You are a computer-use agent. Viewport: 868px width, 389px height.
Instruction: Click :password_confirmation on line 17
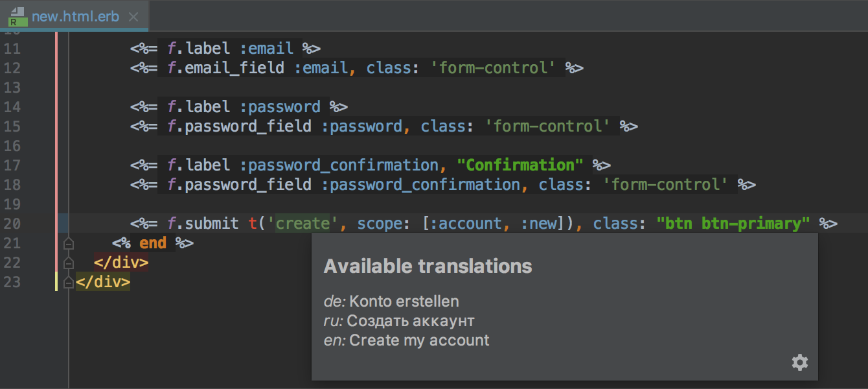click(x=339, y=165)
